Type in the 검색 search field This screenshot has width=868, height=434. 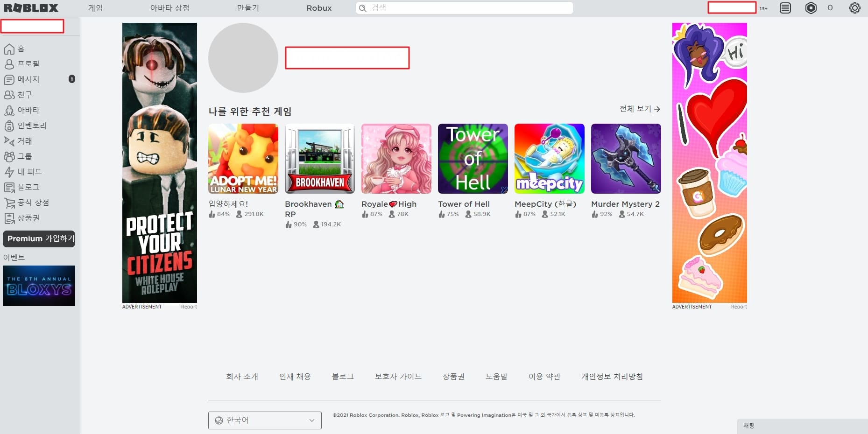point(465,8)
